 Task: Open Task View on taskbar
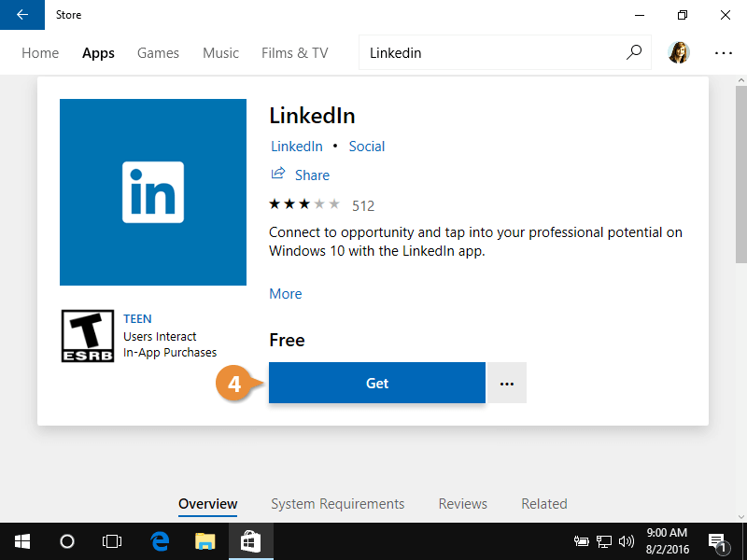112,541
